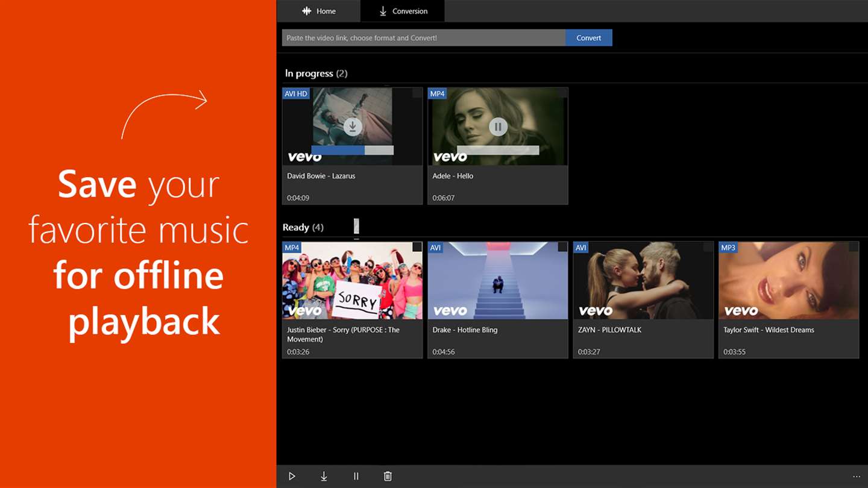Click the MP4 badge on Adele - Hello
Image resolution: width=868 pixels, height=488 pixels.
437,93
